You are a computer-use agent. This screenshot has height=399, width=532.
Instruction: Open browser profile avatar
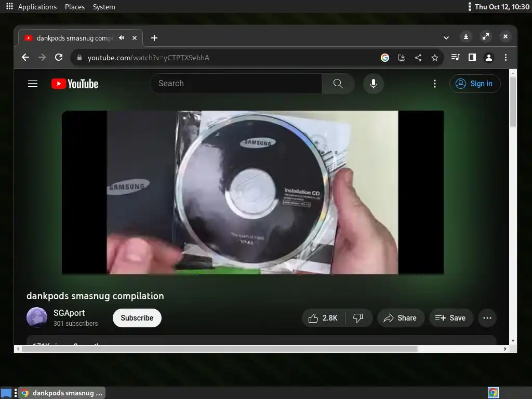[488, 57]
